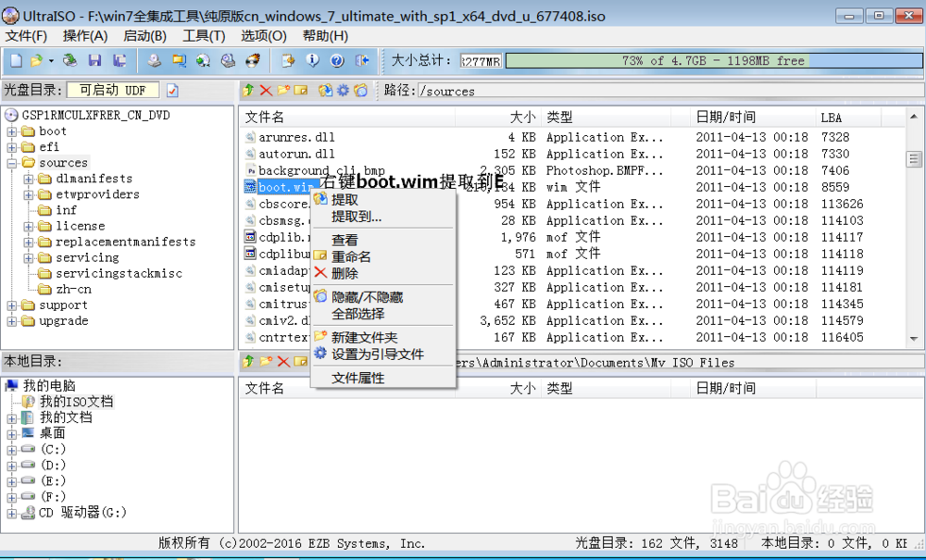Open the 启动(B) menu

coord(144,36)
